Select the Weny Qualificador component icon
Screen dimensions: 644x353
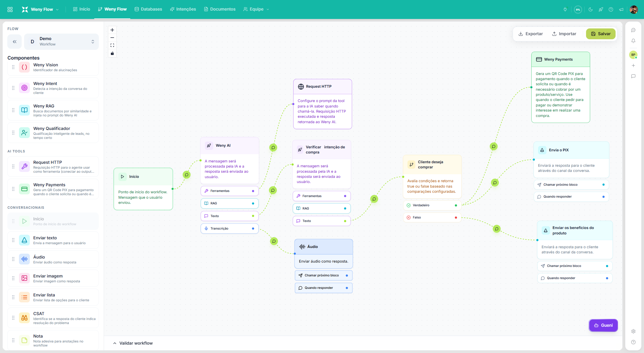pos(24,133)
